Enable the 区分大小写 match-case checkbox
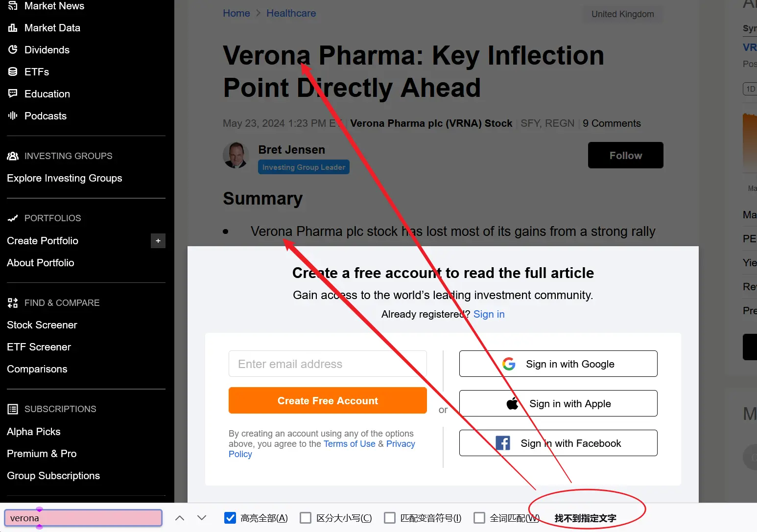Screen dimensions: 757x532 306,518
